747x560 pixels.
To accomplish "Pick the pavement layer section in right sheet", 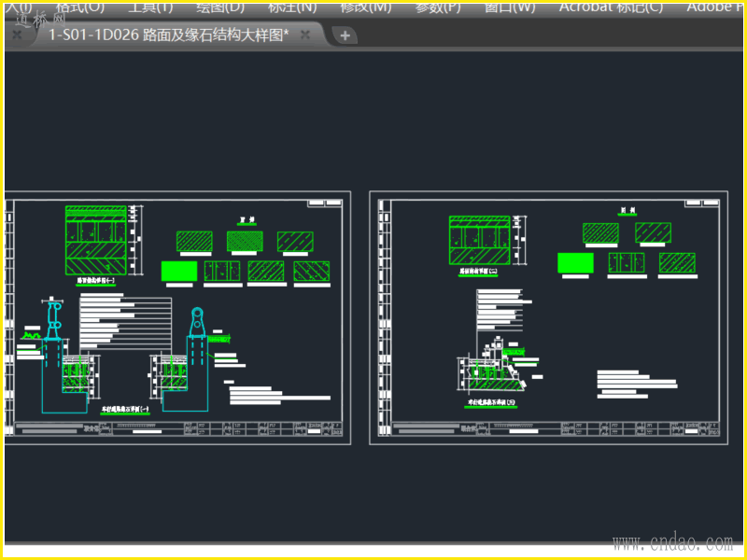I will pyautogui.click(x=479, y=241).
